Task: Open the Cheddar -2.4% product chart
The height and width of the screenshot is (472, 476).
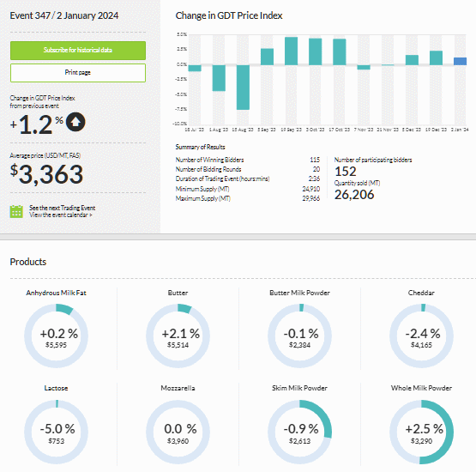Action: pyautogui.click(x=421, y=336)
